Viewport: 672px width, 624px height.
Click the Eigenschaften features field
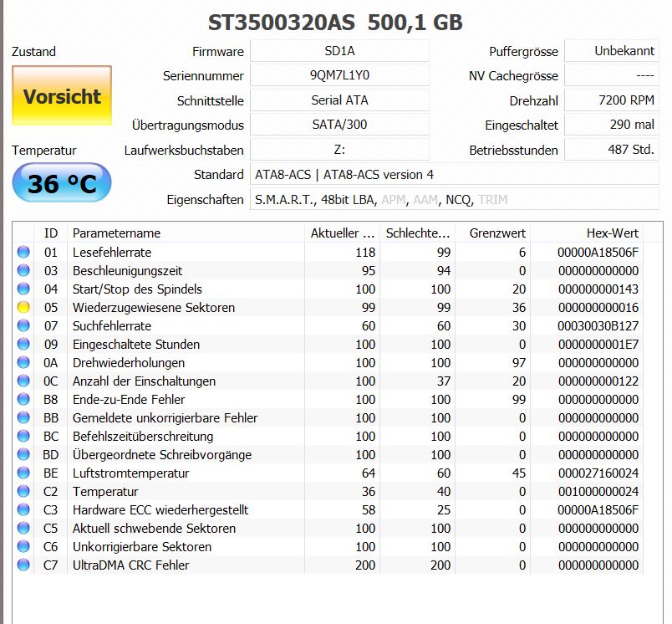click(455, 199)
